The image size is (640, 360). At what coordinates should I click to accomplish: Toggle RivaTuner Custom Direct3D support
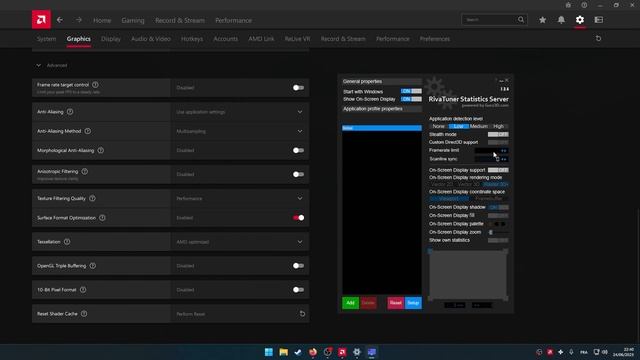tap(498, 142)
